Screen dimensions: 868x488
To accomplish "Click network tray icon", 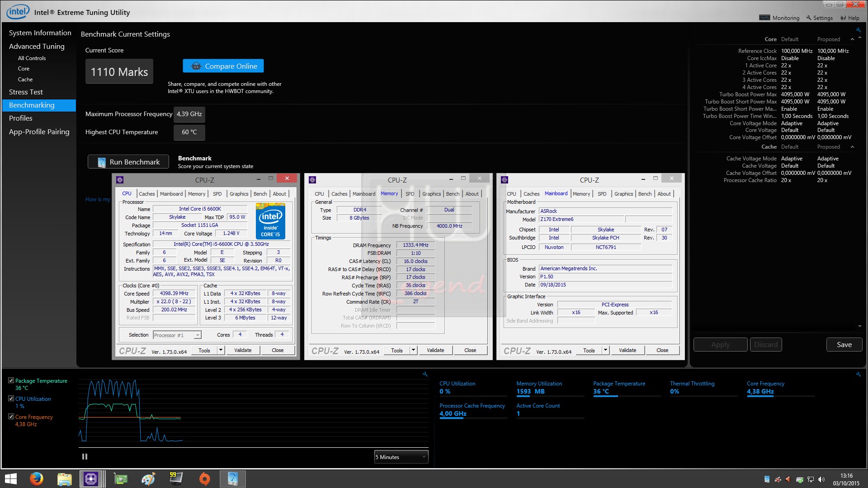I will tap(811, 479).
